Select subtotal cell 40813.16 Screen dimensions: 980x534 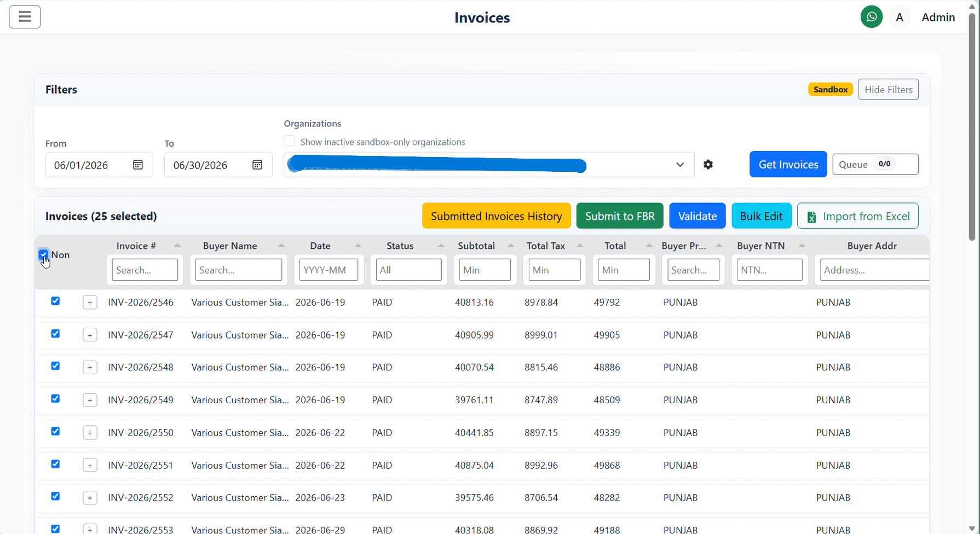[474, 303]
